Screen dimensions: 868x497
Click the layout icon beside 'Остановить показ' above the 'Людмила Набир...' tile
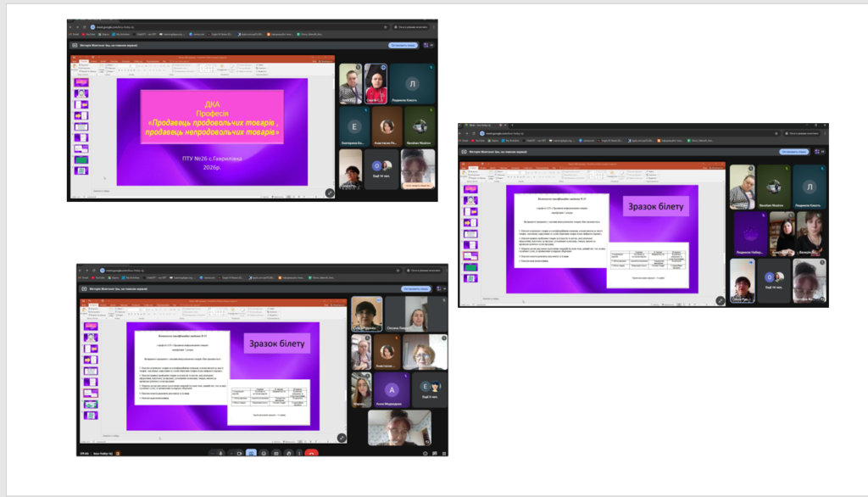pos(819,151)
